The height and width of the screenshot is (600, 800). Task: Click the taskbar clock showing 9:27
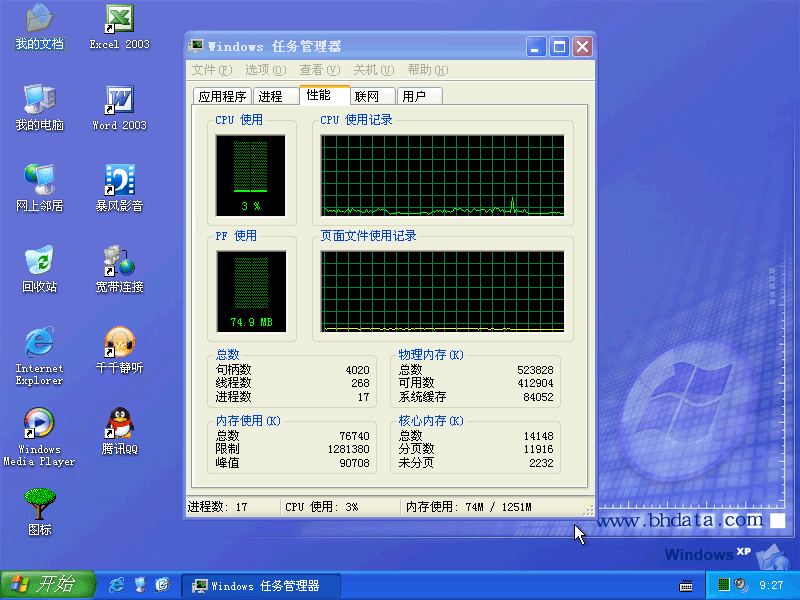tap(771, 585)
